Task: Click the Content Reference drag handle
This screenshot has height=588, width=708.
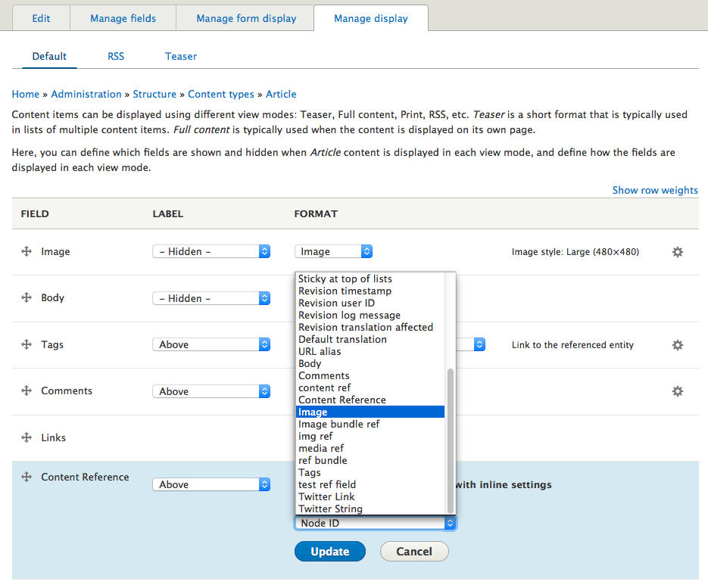Action: click(27, 477)
